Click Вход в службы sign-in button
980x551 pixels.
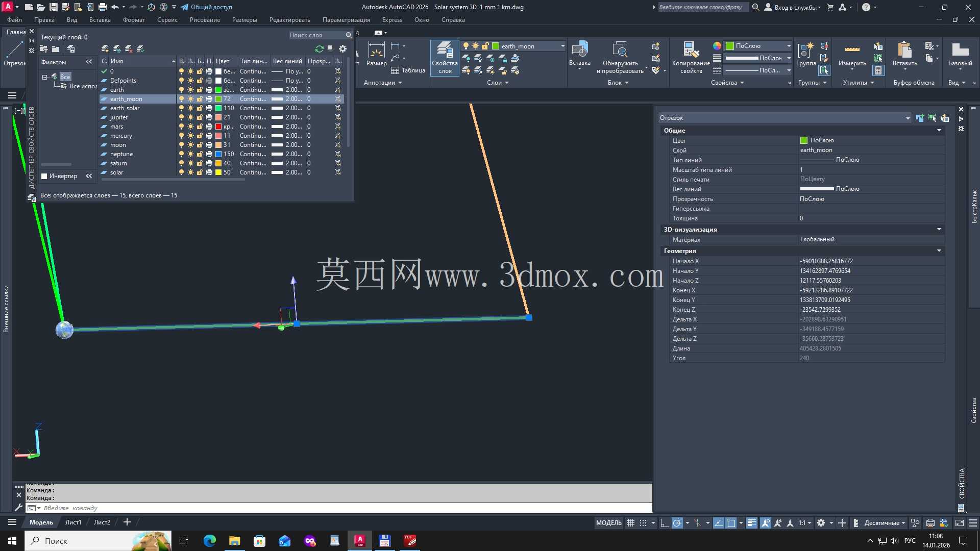(x=793, y=7)
